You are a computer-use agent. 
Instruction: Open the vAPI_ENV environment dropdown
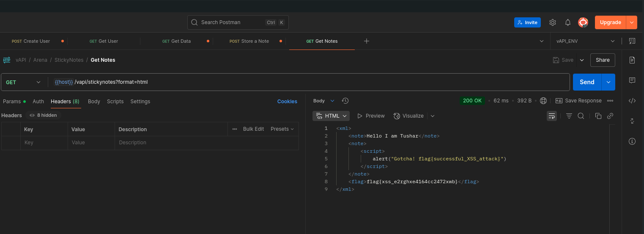coord(586,41)
